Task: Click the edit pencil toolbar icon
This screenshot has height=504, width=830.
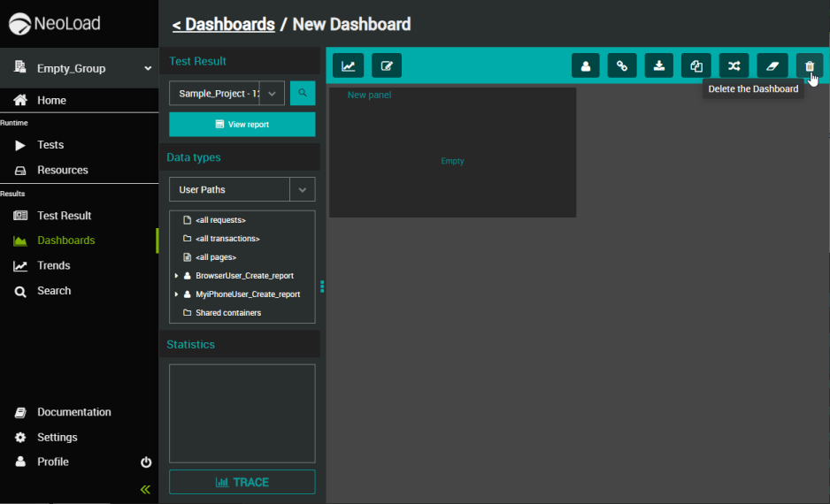Action: (x=387, y=65)
